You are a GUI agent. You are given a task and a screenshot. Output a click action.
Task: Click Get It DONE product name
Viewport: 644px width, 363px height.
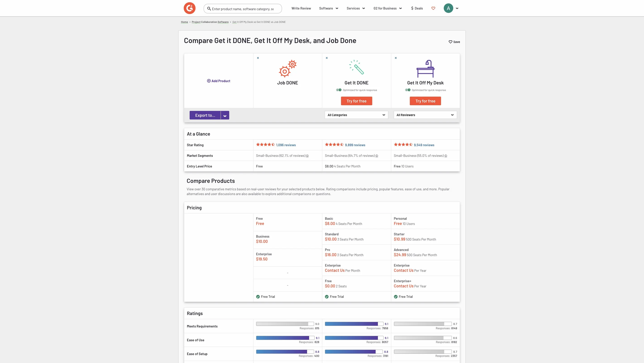pos(356,83)
